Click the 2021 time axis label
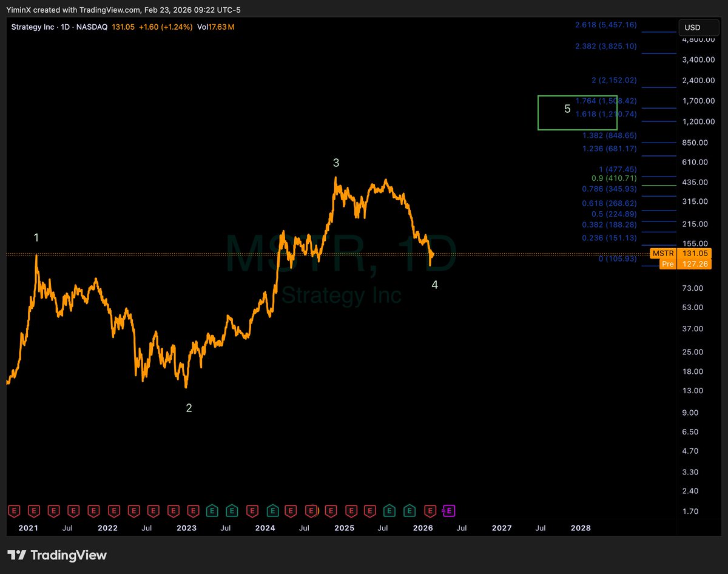This screenshot has height=574, width=728. 29,528
